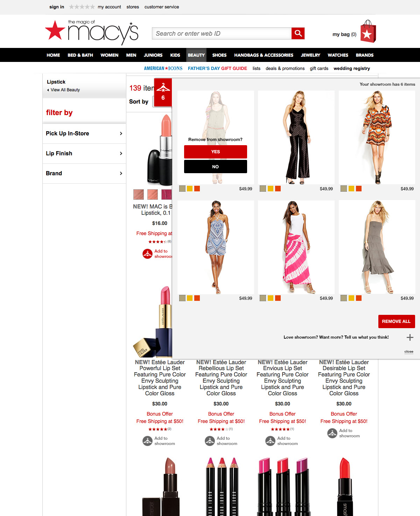
Task: Add MAC lipstick to showroom via hanger icon
Action: point(147,254)
